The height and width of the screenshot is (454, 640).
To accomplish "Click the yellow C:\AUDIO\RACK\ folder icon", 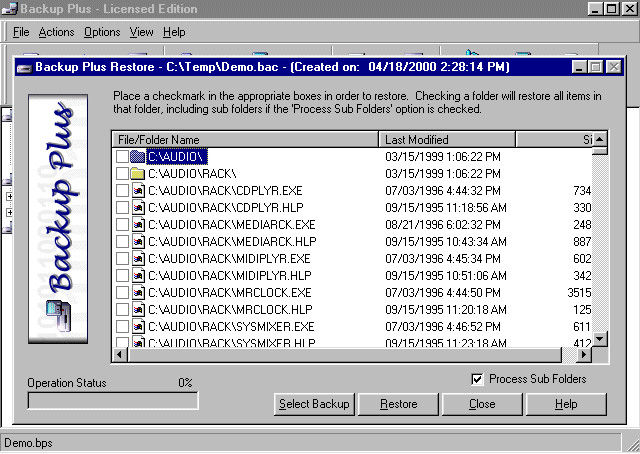I will coord(138,174).
